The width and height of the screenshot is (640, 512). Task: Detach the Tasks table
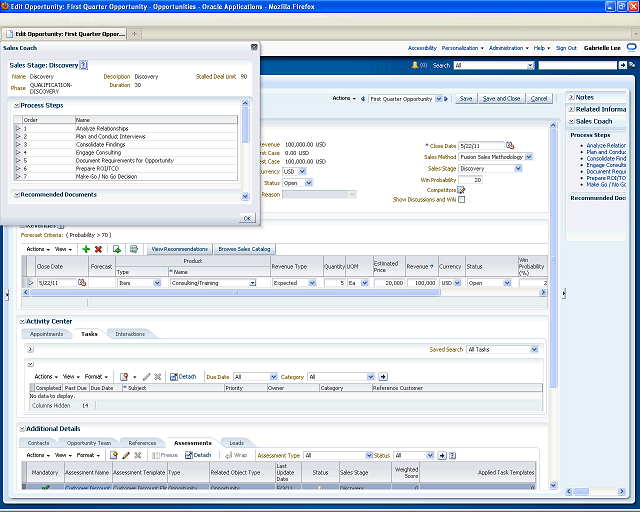pos(183,376)
